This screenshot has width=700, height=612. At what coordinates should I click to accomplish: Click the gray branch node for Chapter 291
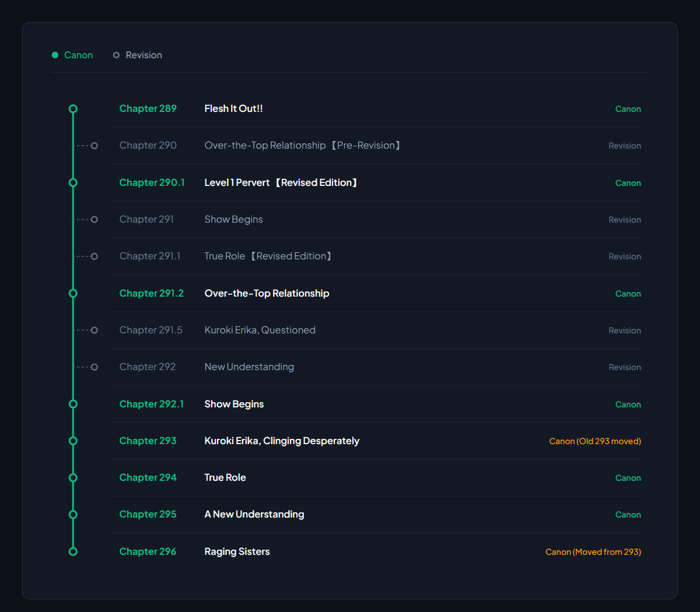[x=94, y=220]
